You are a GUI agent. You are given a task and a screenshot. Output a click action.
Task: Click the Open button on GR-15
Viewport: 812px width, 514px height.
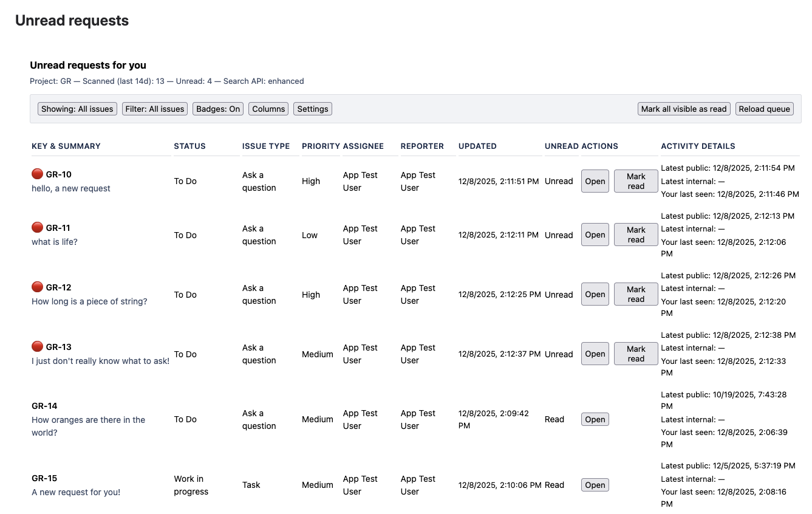(595, 485)
